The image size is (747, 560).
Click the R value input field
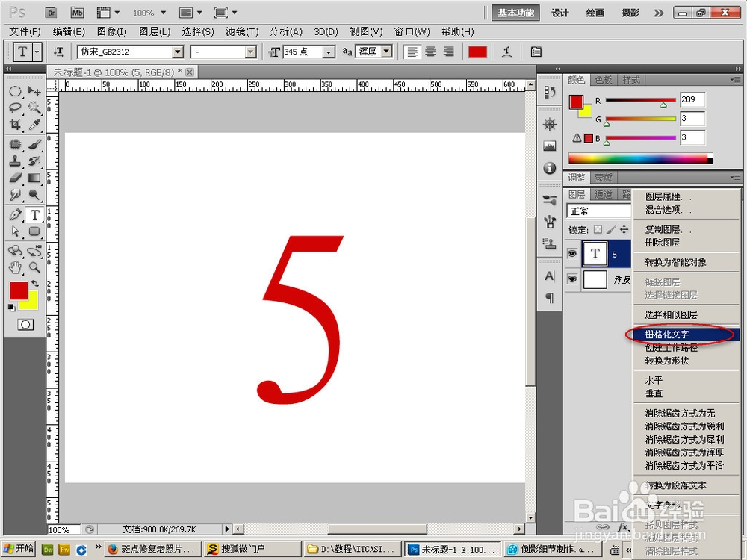692,99
